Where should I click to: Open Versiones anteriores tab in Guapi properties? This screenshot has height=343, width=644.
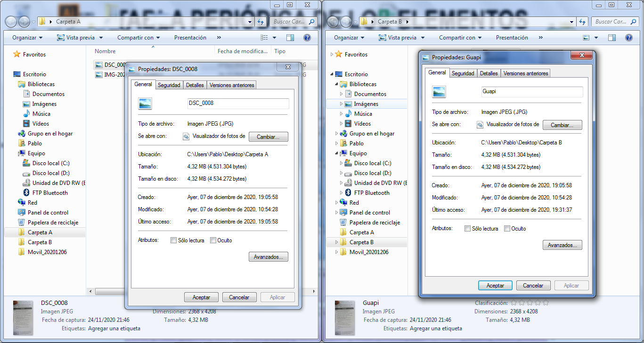pyautogui.click(x=526, y=73)
